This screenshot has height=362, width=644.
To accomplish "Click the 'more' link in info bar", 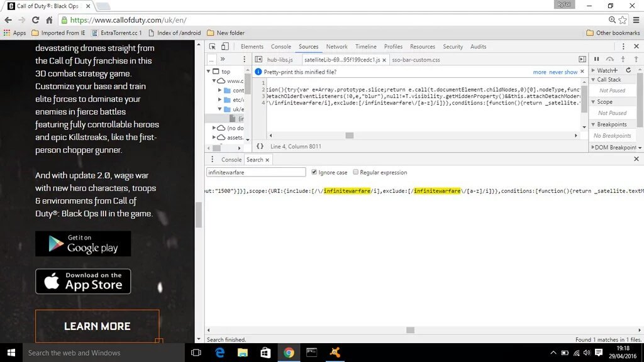I will [539, 72].
